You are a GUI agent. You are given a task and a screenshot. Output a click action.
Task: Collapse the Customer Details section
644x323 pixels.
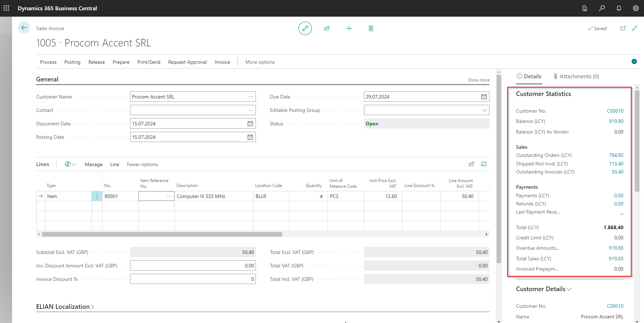coord(544,289)
